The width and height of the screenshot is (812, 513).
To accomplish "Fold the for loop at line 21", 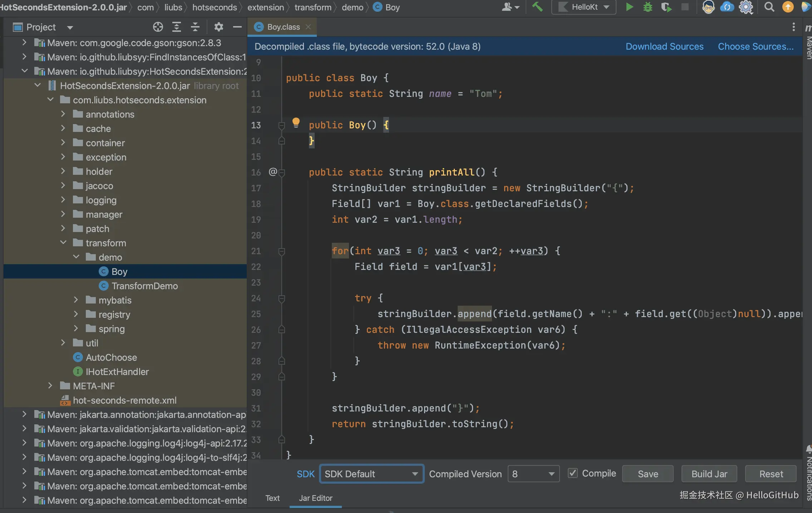I will pos(282,251).
